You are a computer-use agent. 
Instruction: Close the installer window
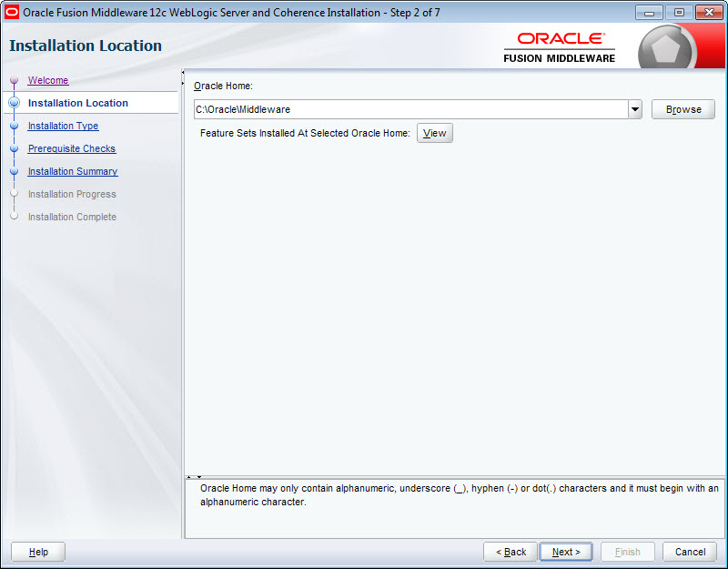click(709, 13)
